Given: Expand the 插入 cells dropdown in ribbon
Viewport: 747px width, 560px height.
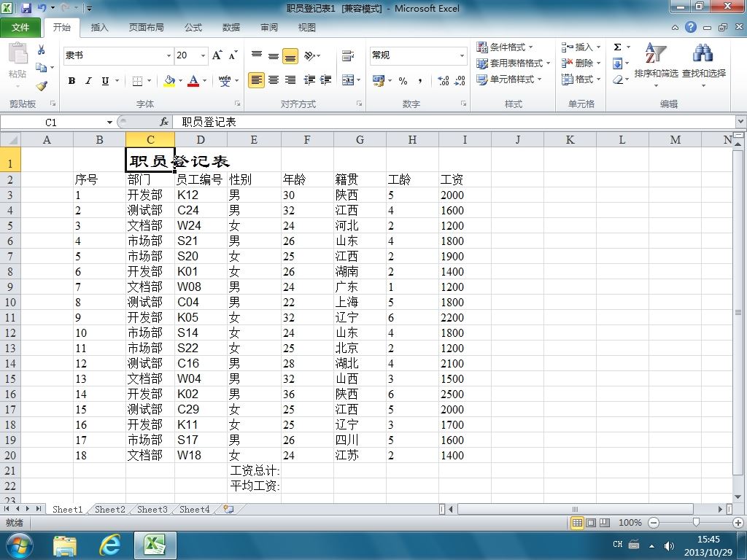Looking at the screenshot, I should 598,47.
